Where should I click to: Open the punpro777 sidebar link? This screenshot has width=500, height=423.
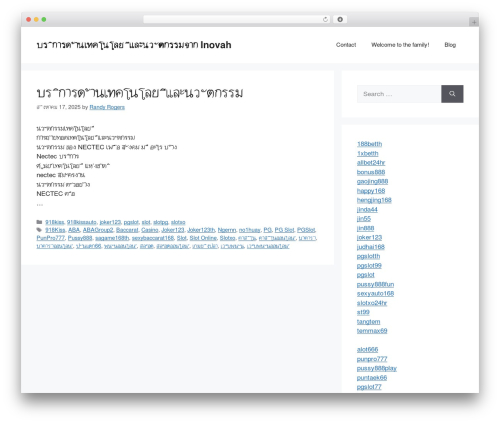point(372,359)
